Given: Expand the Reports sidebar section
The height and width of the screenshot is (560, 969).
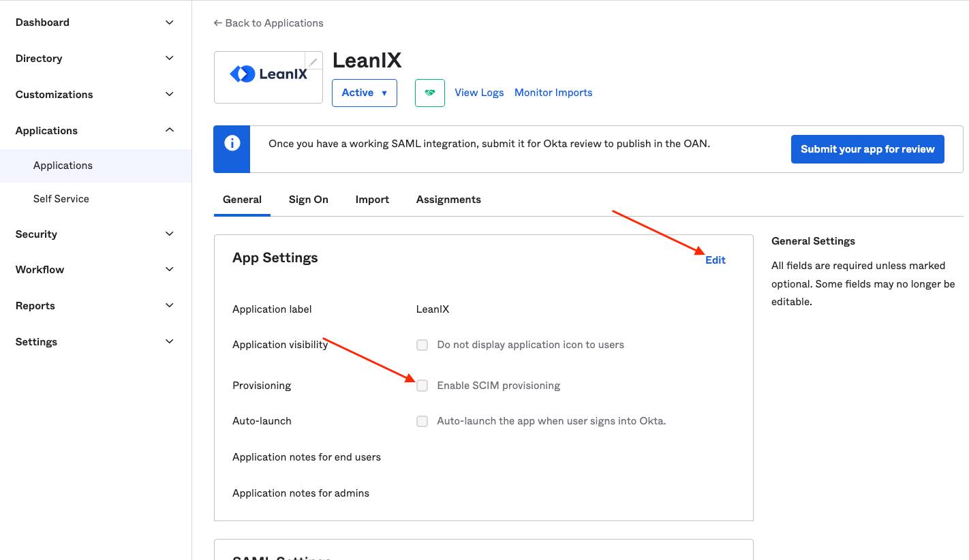Looking at the screenshot, I should point(95,306).
